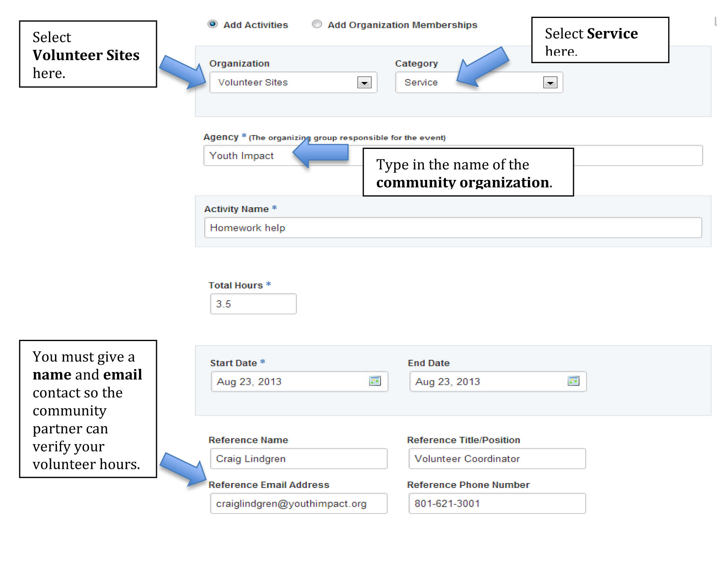Click the Add Activities label text

pos(256,25)
